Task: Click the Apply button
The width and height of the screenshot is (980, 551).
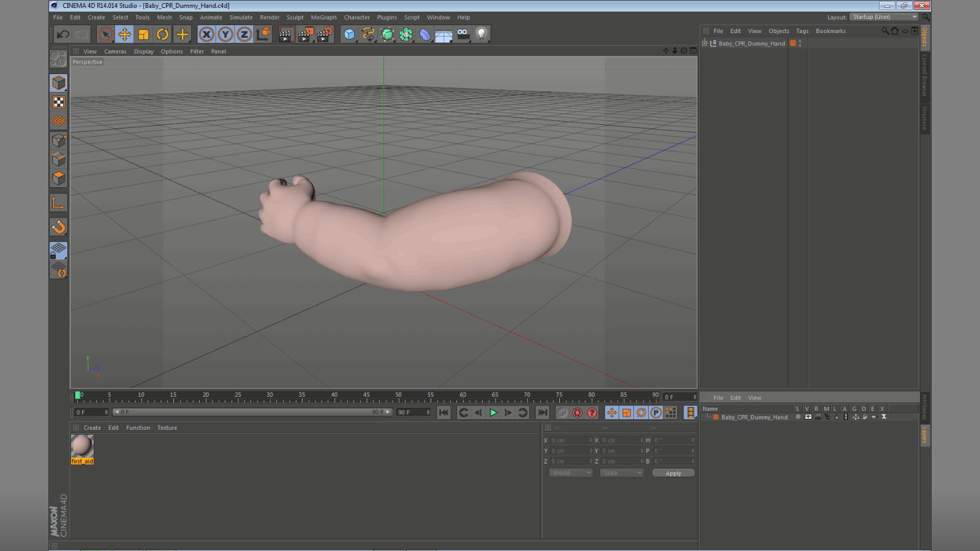Action: tap(673, 473)
